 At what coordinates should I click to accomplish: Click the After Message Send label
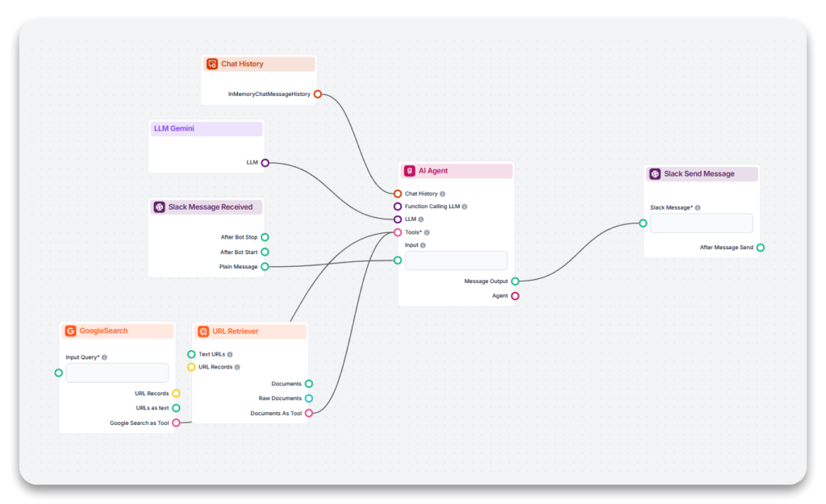[727, 248]
